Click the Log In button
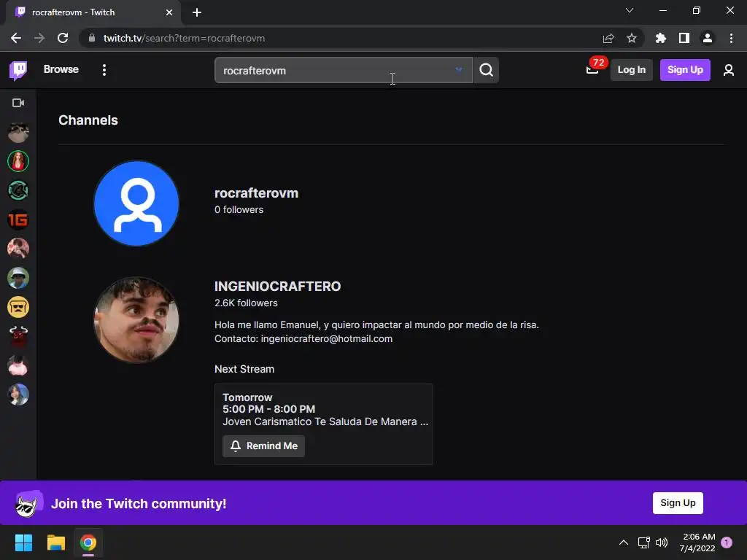 631,69
